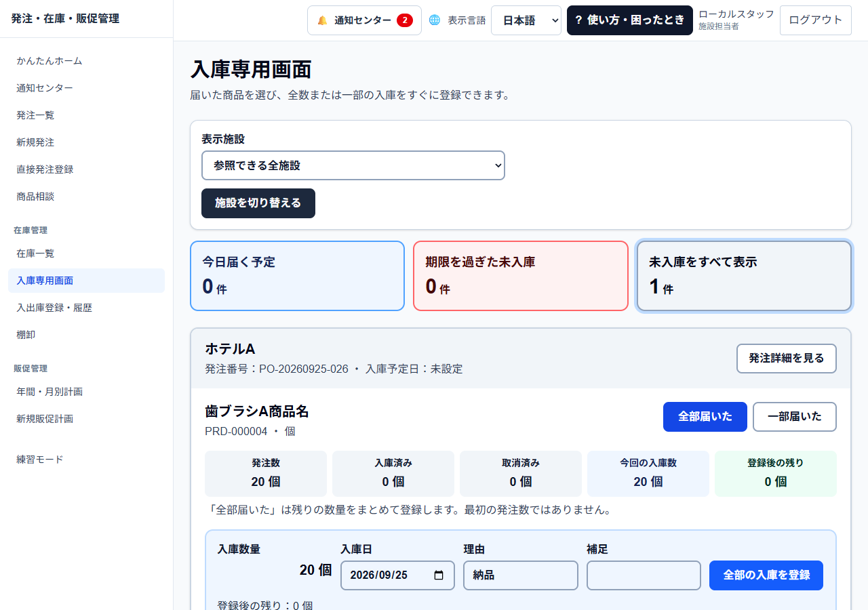Choose 一部届いた for the toothbrush item
Screen dimensions: 868x610
[795, 417]
